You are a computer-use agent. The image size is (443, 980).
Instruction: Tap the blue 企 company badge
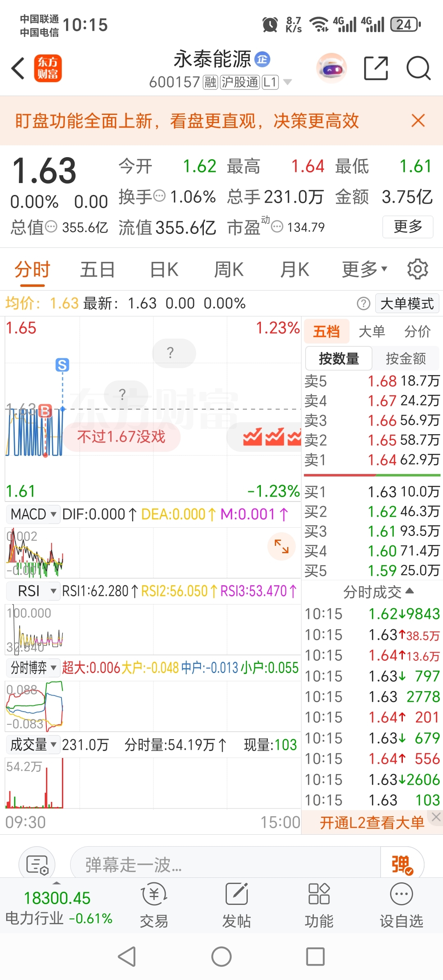click(263, 60)
